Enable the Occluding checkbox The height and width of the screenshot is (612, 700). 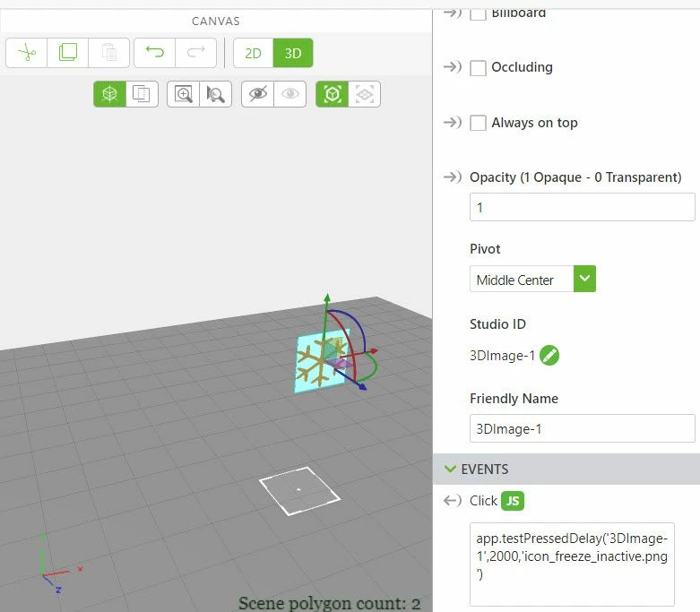click(478, 68)
